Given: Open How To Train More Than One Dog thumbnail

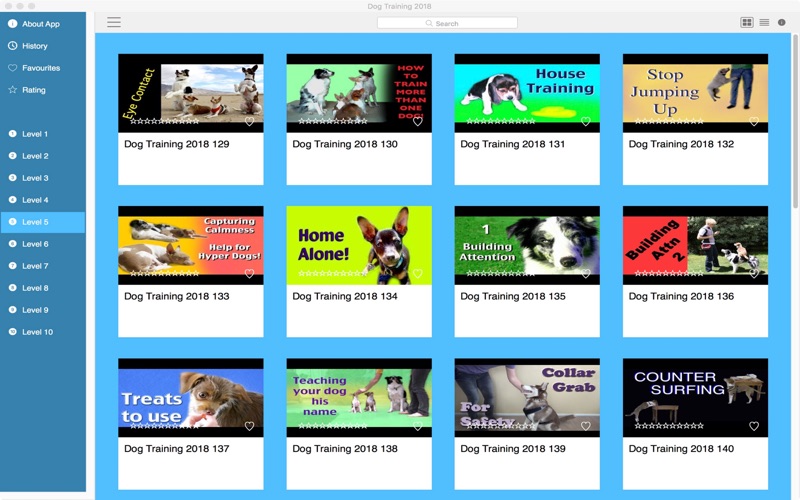Looking at the screenshot, I should click(x=359, y=93).
